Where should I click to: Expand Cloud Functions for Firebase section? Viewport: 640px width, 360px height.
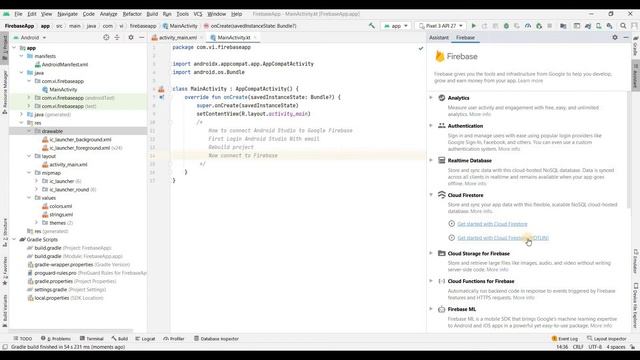coord(431,281)
